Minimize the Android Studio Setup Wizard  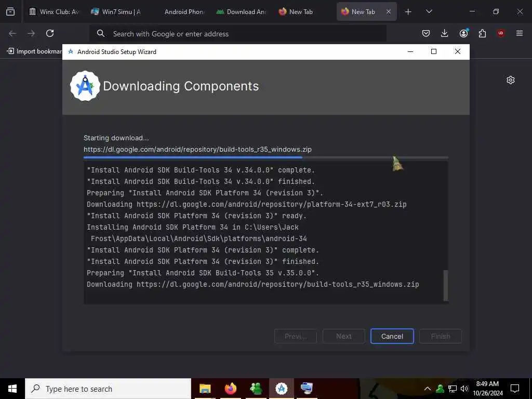[x=410, y=51]
